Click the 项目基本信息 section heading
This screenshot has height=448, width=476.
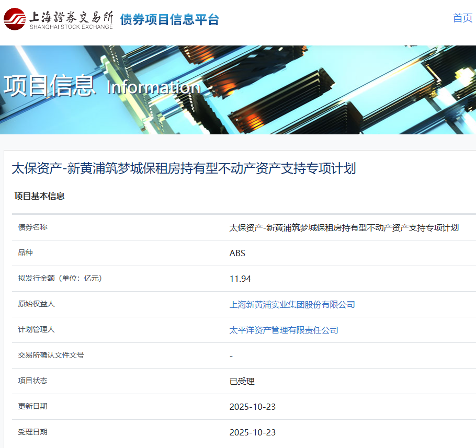coord(39,196)
